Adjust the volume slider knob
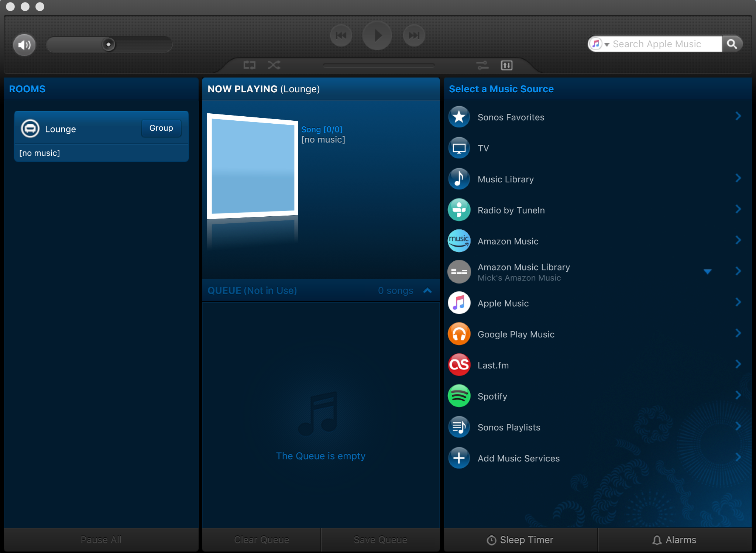The image size is (756, 553). [109, 44]
